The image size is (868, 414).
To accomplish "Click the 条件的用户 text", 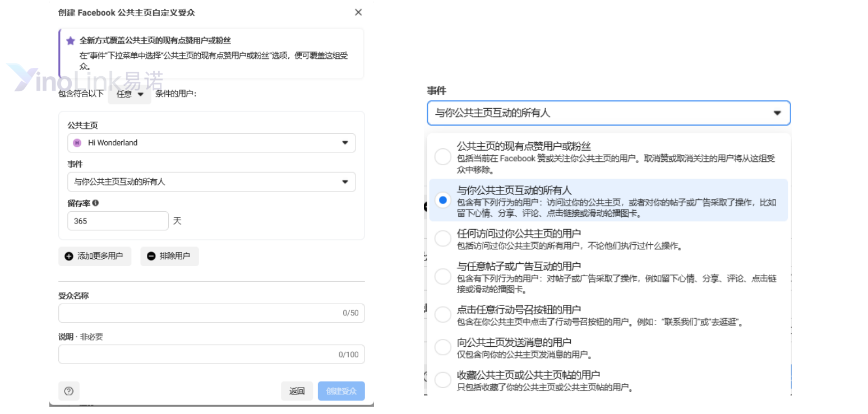I will pos(176,94).
